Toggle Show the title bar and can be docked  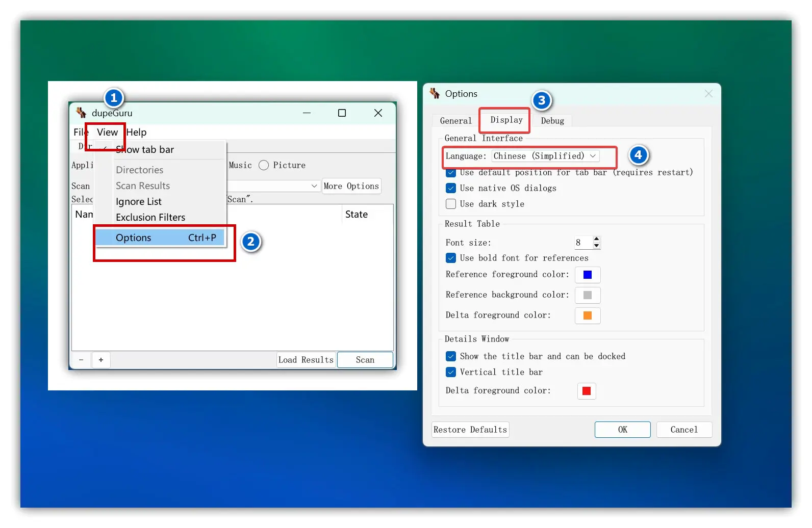(451, 356)
